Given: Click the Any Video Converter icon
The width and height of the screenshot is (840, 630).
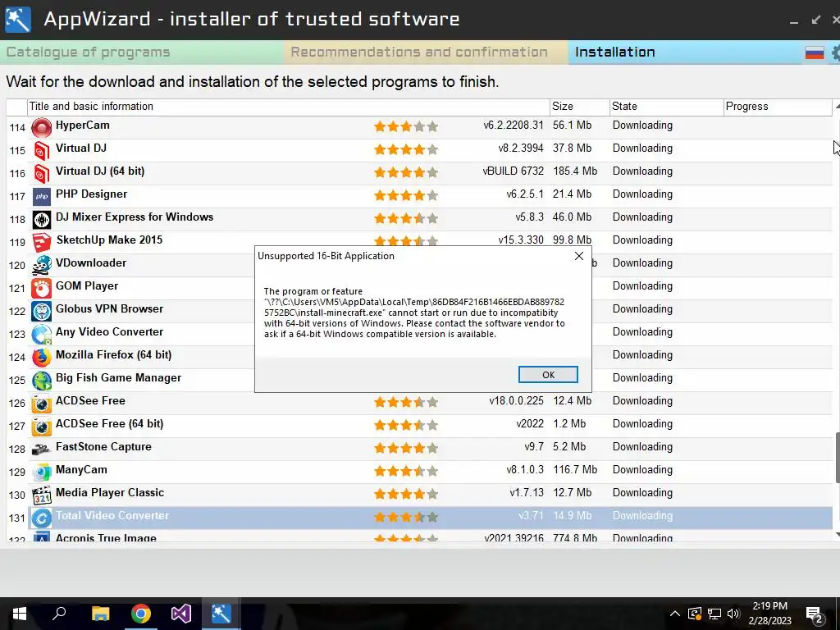Looking at the screenshot, I should [x=41, y=335].
